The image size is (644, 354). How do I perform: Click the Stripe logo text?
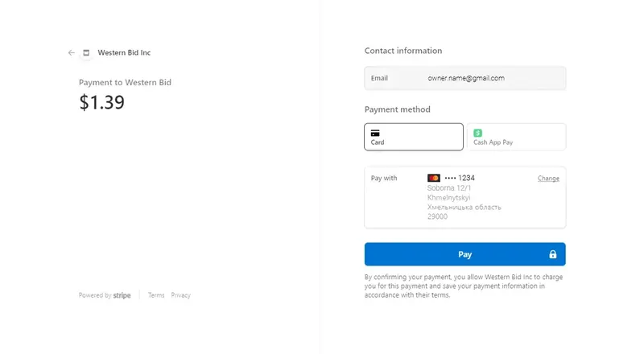[x=122, y=295]
